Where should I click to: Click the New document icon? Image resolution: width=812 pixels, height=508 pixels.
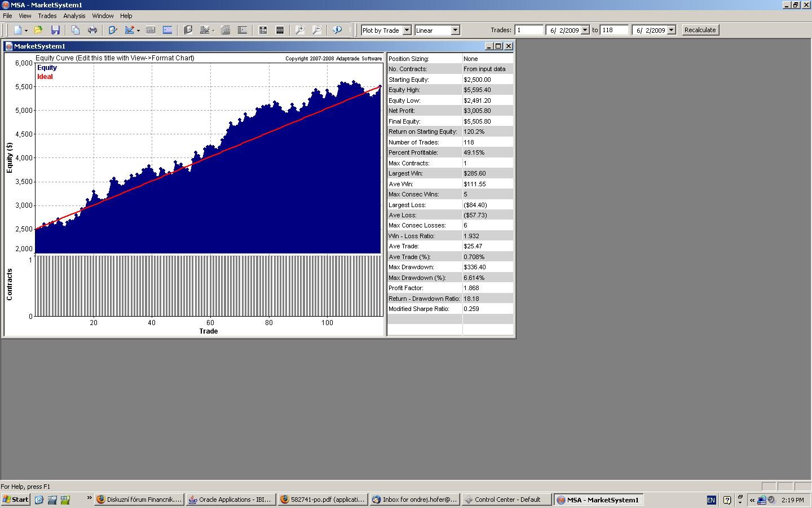pyautogui.click(x=17, y=30)
